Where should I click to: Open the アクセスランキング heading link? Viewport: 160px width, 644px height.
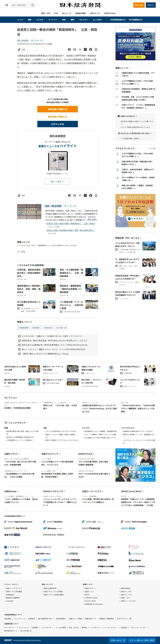coord(126,148)
